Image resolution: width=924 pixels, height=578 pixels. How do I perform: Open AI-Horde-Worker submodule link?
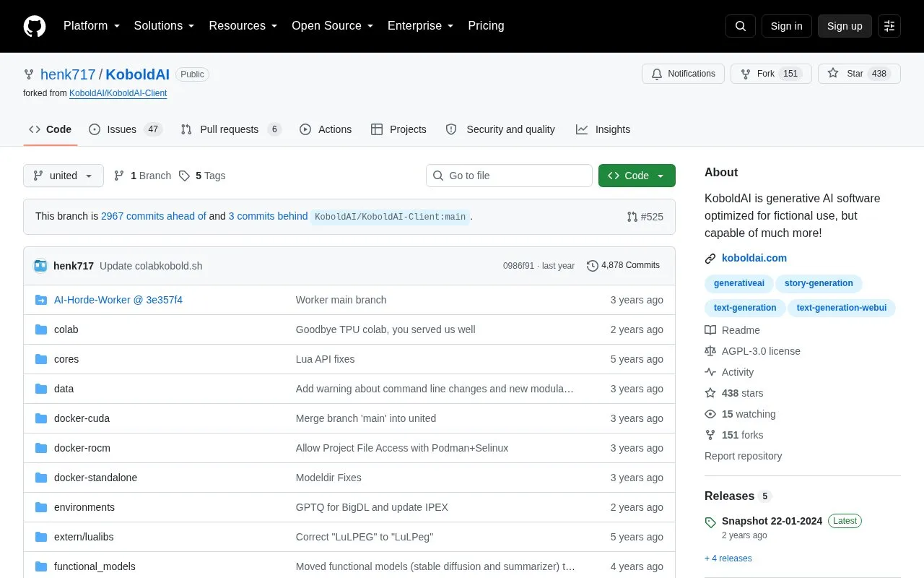tap(118, 300)
